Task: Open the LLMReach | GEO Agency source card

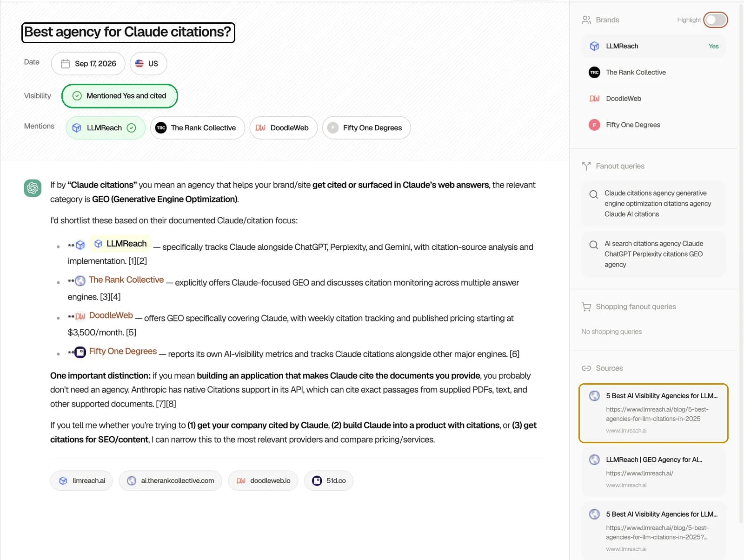Action: click(x=653, y=472)
